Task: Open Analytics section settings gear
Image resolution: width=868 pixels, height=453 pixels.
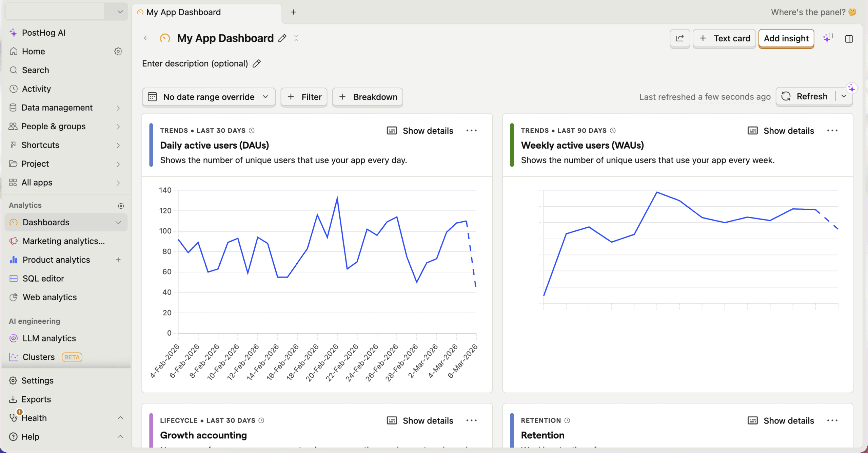Action: [x=121, y=206]
